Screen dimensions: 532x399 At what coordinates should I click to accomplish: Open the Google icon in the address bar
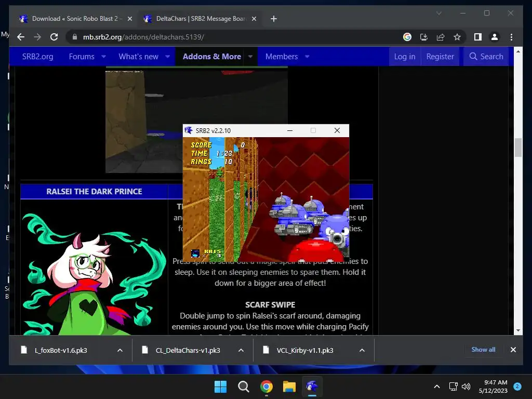click(407, 37)
